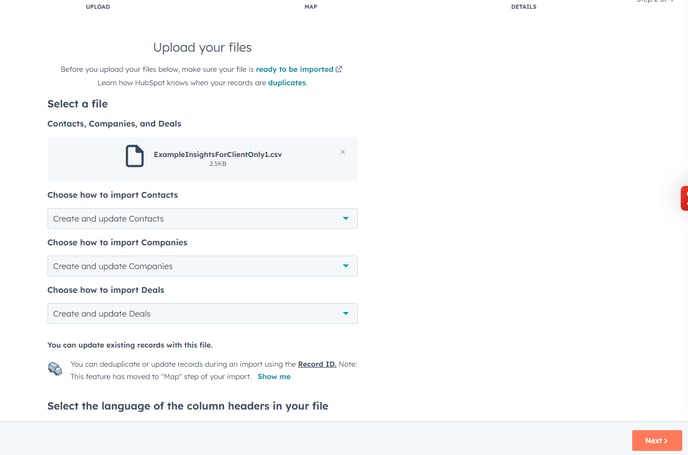Open the duplicates help link
Viewport: 688px width, 455px height.
287,82
